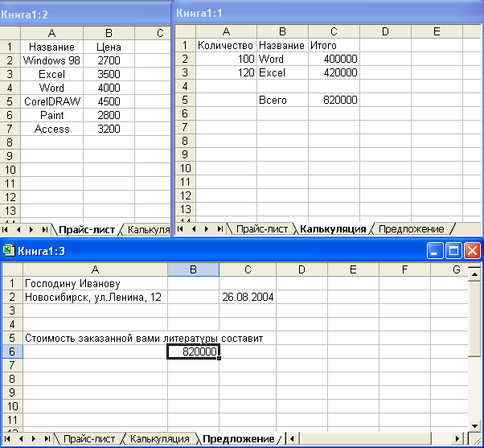Click the date cell 26.08.2004
Screen dimensions: 484x448
point(248,297)
